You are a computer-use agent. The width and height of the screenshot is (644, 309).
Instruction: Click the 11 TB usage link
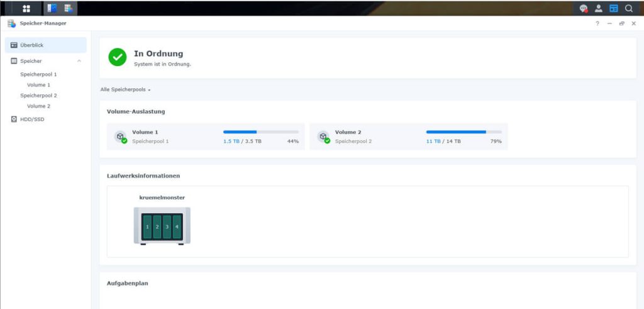[433, 142]
